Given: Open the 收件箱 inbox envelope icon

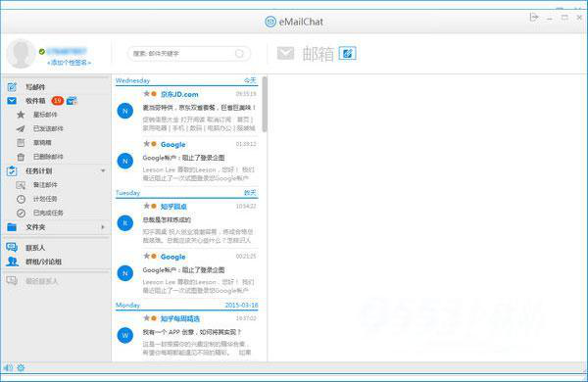Looking at the screenshot, I should click(12, 101).
